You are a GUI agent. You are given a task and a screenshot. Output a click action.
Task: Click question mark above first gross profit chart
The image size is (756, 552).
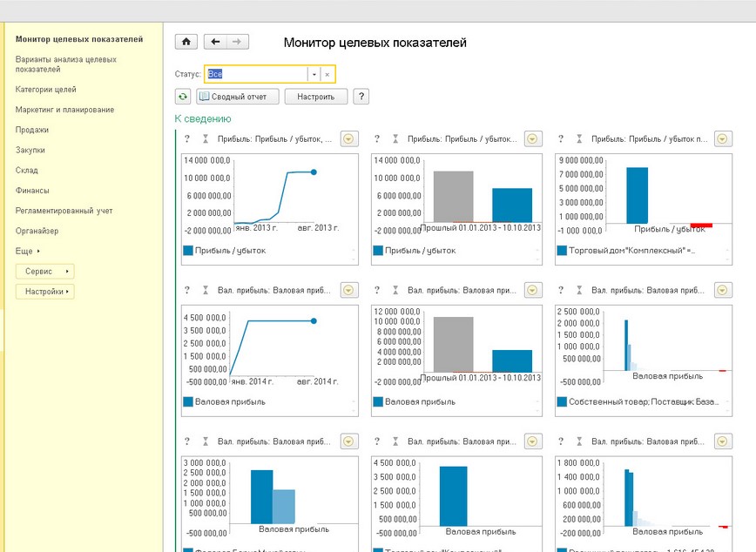point(187,290)
